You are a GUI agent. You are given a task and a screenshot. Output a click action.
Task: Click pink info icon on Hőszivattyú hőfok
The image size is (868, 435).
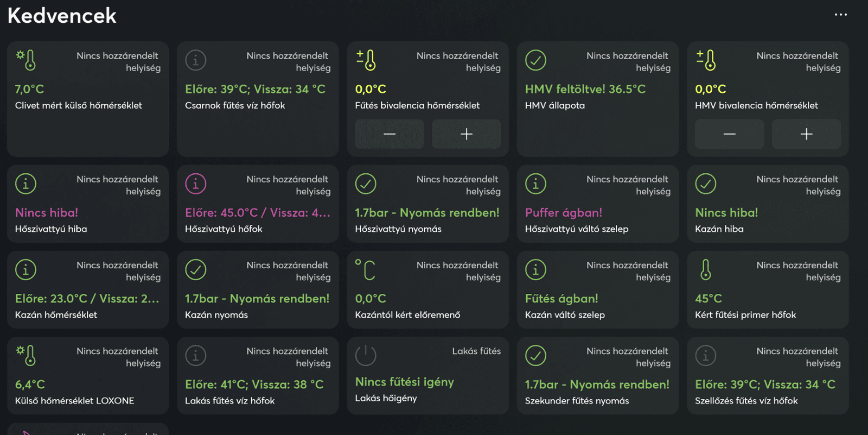click(195, 184)
